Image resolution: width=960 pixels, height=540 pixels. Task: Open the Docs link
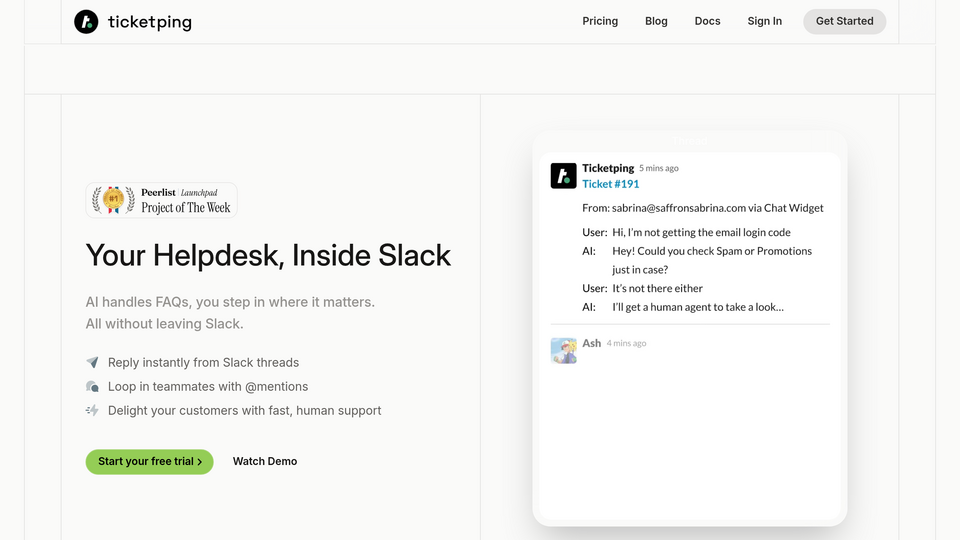point(707,21)
